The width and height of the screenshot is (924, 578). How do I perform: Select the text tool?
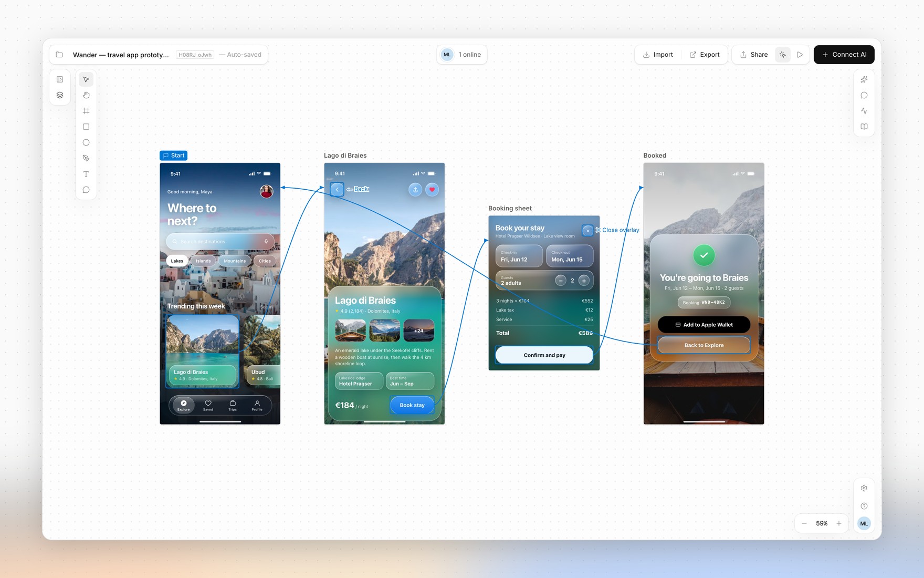(x=86, y=174)
